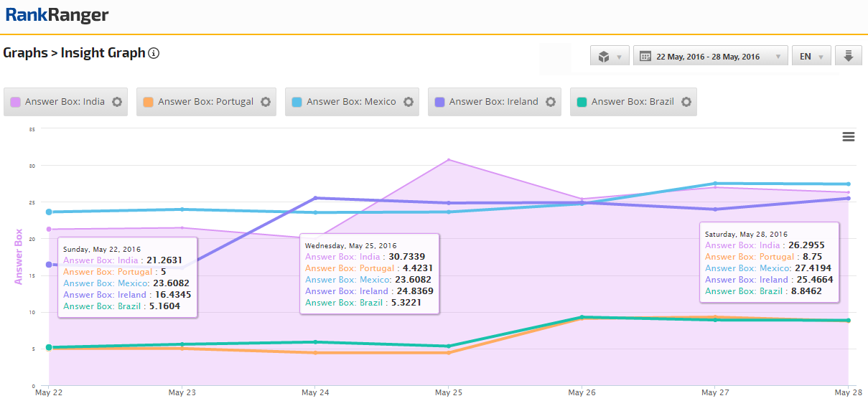This screenshot has width=868, height=406.
Task: Click the Ireland data point on May 24
Action: [x=315, y=198]
